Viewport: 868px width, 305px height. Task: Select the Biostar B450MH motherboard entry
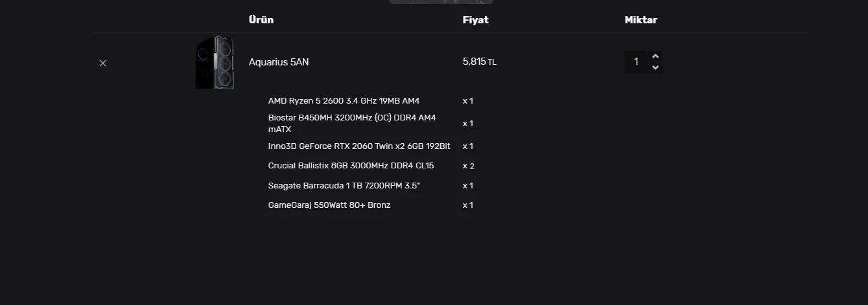point(352,123)
